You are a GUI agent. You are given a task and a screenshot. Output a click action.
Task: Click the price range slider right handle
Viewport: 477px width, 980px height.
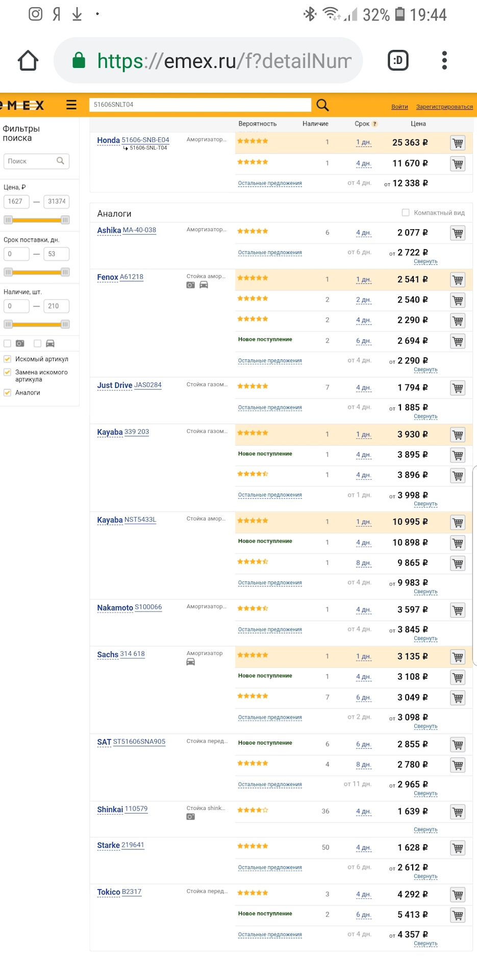(65, 220)
